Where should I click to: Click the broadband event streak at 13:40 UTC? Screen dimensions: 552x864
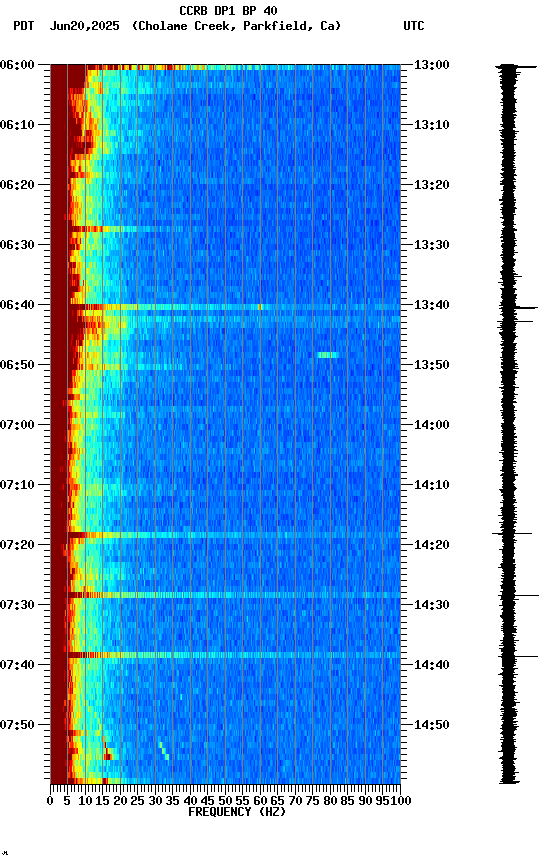[235, 307]
